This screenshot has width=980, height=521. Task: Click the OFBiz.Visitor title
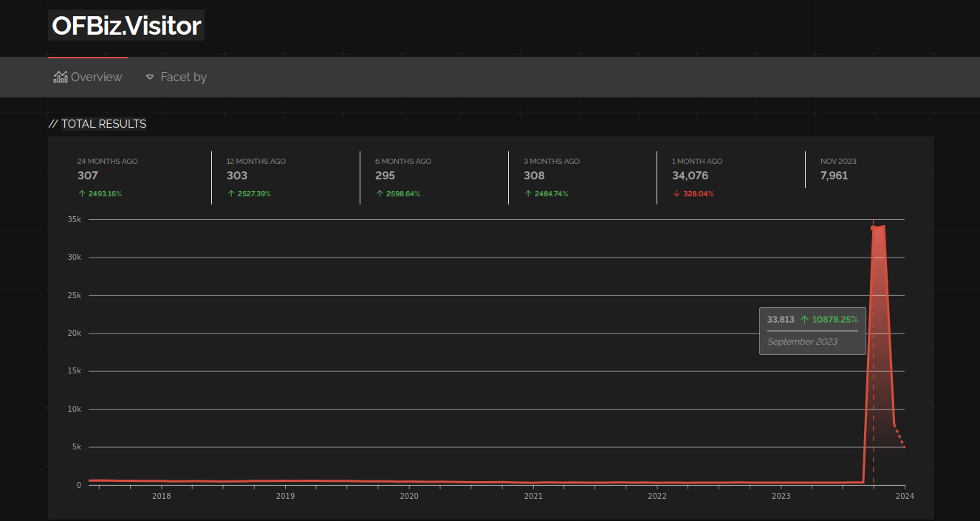pyautogui.click(x=126, y=25)
